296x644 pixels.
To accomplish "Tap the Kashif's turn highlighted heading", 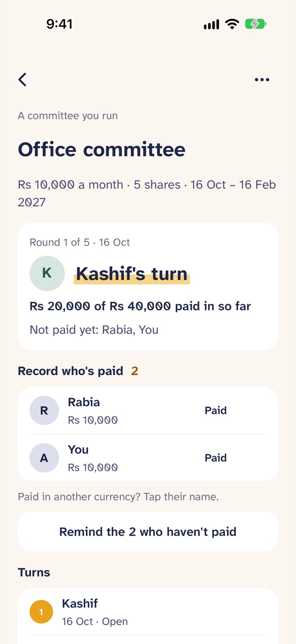I will tap(132, 274).
